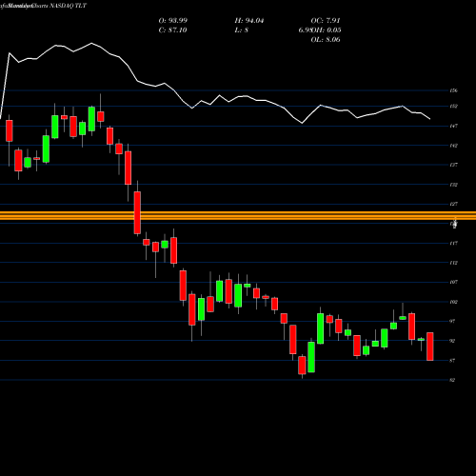Click the 117 price axis label

point(453,244)
